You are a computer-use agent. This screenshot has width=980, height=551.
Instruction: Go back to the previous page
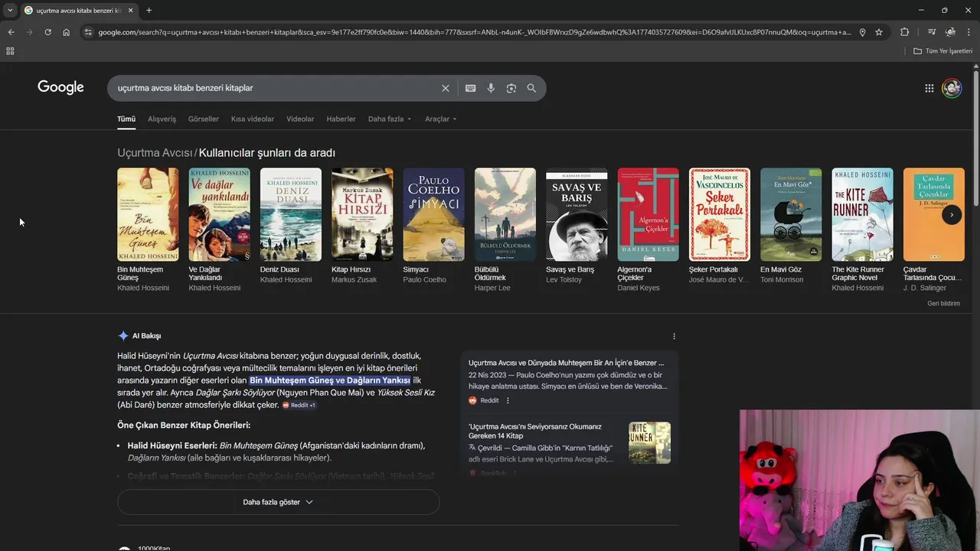[11, 32]
